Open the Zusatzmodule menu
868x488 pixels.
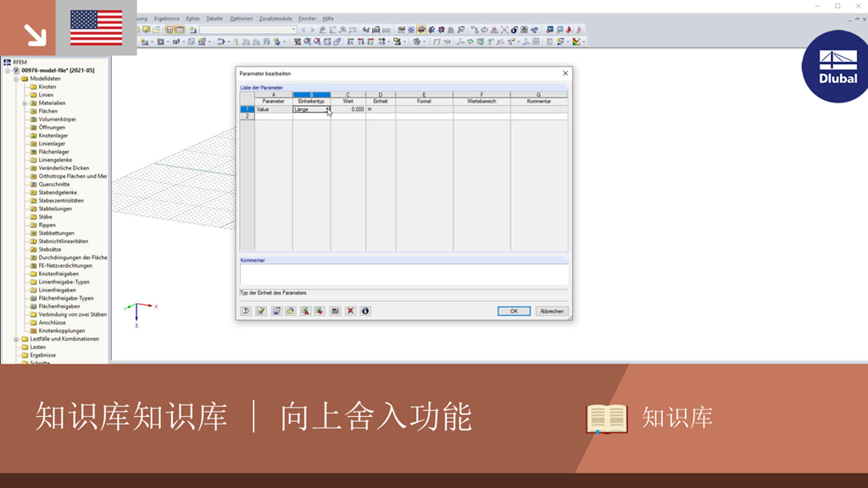tap(275, 19)
